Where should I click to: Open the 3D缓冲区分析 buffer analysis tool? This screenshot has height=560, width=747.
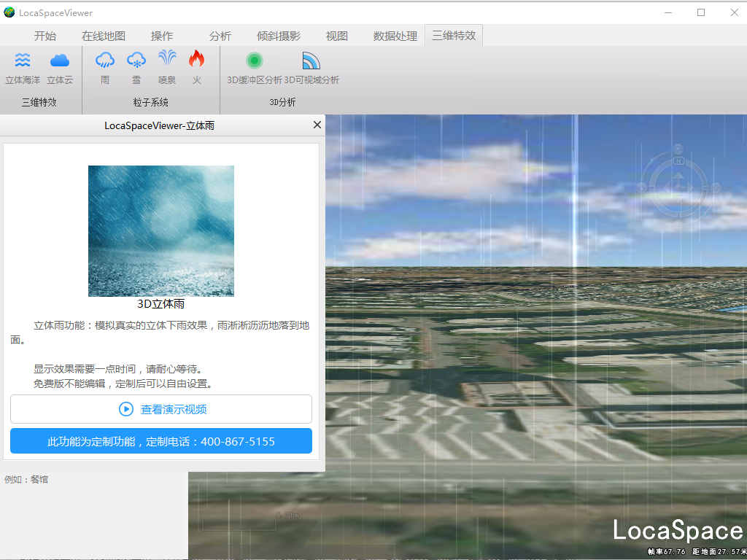click(x=255, y=69)
